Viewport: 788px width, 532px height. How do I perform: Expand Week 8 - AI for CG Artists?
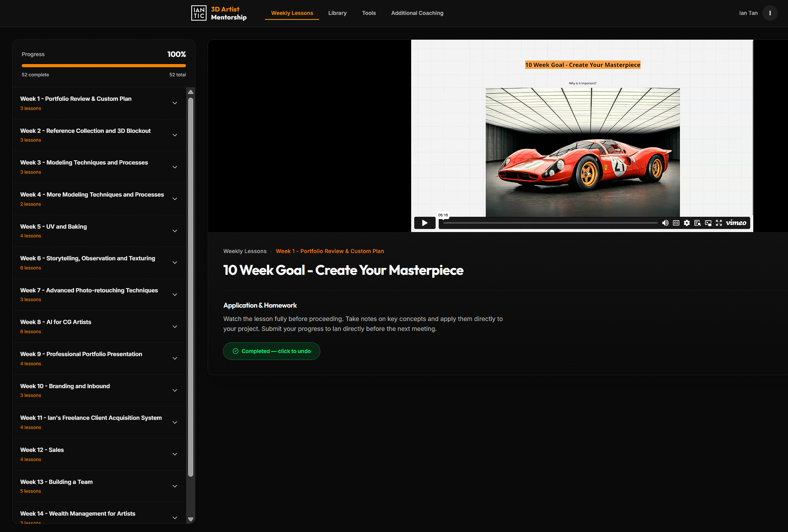99,327
